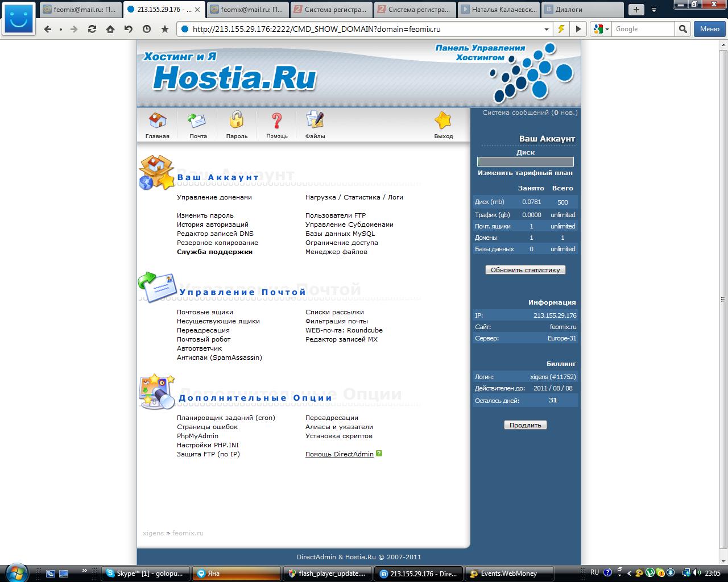Click the play arrow next to address bar

pos(578,29)
